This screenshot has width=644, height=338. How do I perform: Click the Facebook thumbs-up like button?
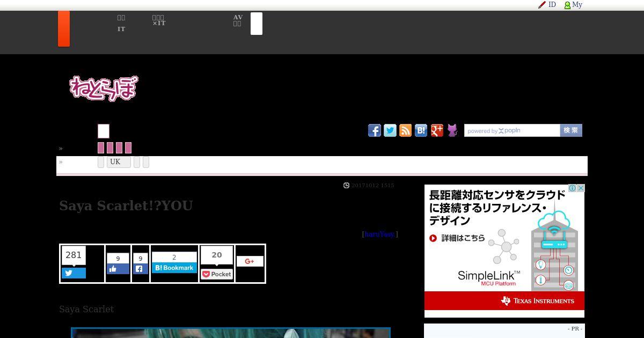tap(118, 269)
